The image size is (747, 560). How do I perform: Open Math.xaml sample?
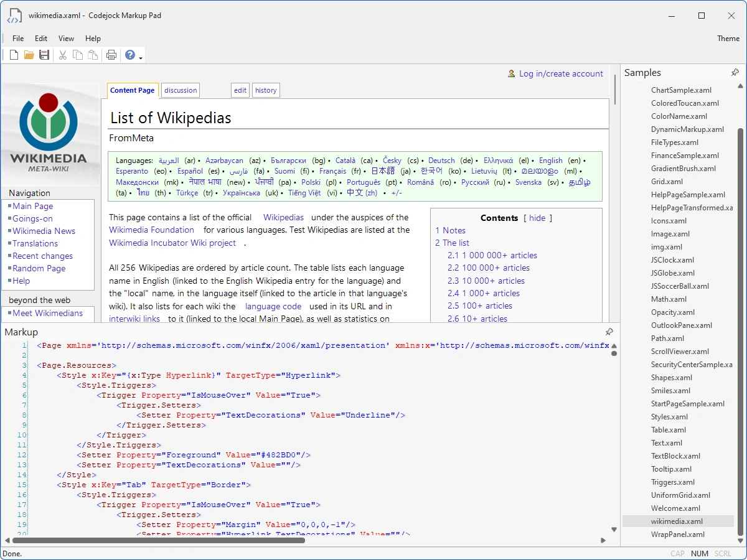point(669,299)
